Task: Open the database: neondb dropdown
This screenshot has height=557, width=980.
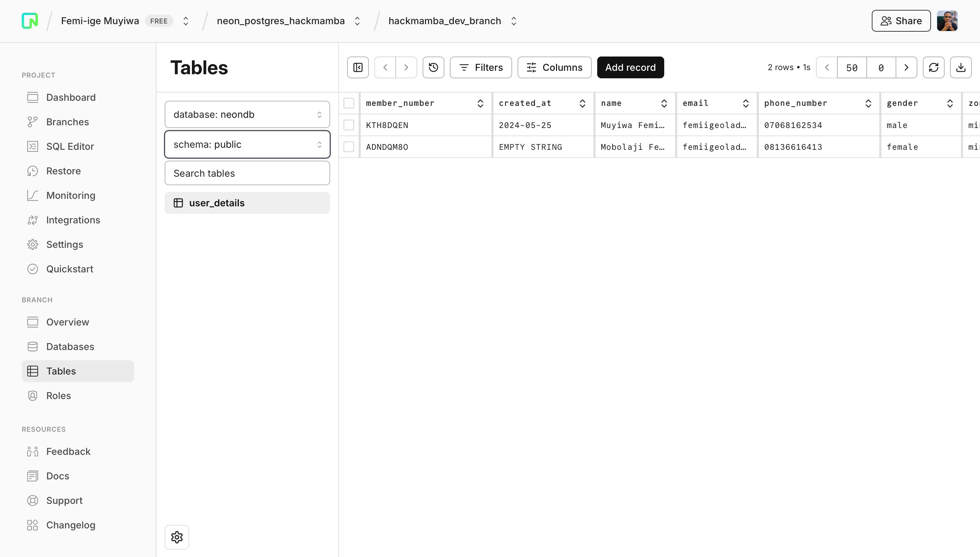Action: point(247,114)
